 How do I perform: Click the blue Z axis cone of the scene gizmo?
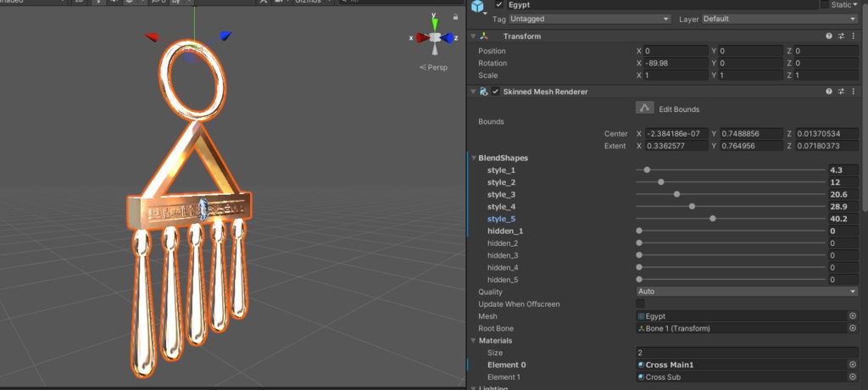(448, 37)
